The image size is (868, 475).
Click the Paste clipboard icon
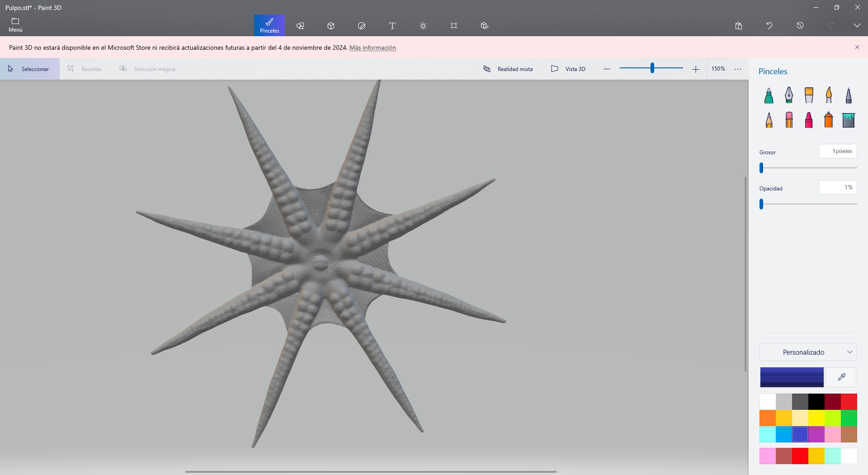[x=739, y=26]
